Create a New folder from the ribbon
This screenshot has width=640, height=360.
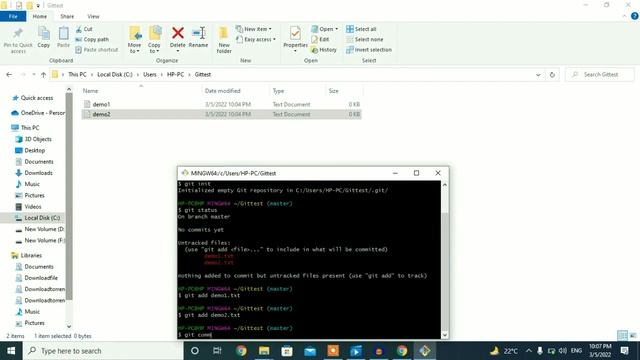tap(224, 40)
